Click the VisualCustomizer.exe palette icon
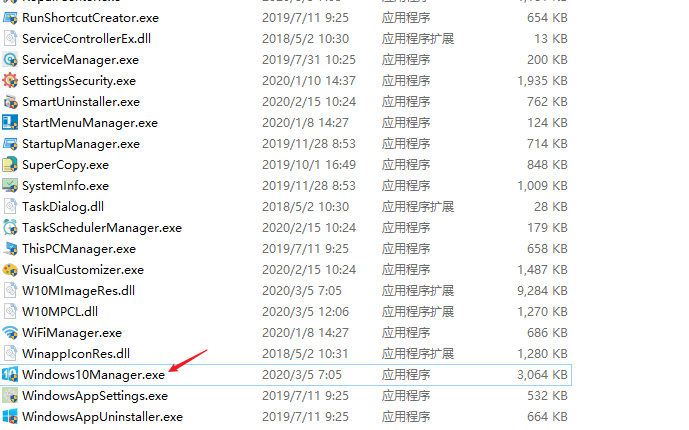This screenshot has width=689, height=430. [x=10, y=270]
